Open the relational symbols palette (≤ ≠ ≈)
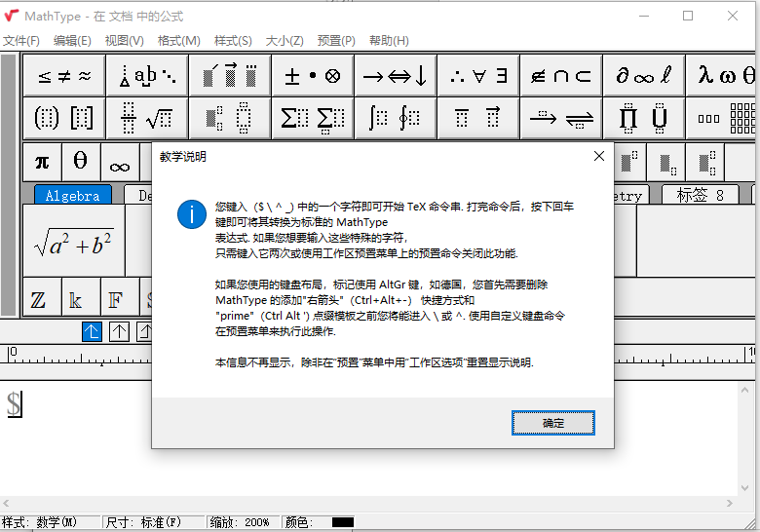This screenshot has height=532, width=760. 64,76
